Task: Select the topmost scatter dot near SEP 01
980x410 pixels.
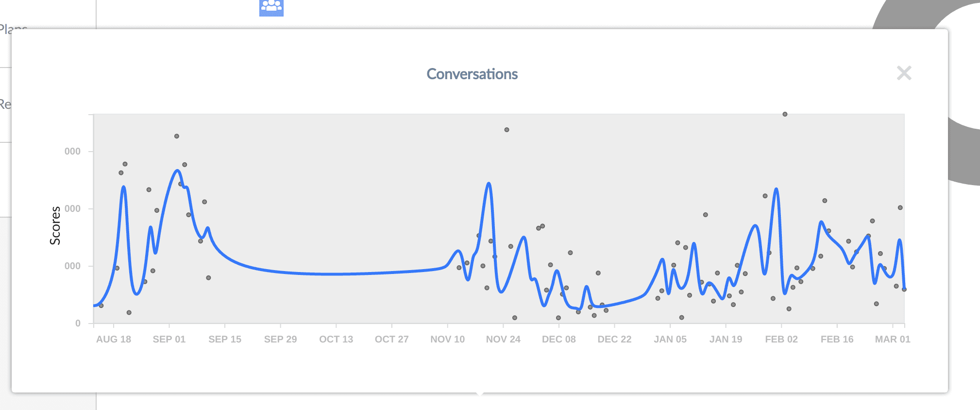Action: (x=177, y=137)
